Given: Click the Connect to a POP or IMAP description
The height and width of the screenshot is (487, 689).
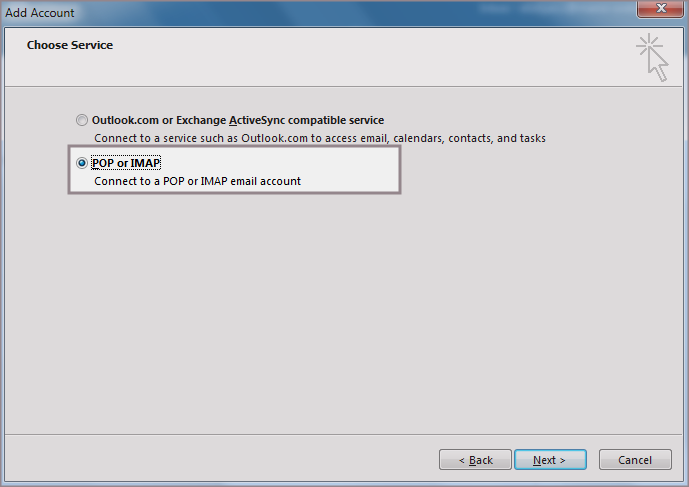Looking at the screenshot, I should click(197, 181).
